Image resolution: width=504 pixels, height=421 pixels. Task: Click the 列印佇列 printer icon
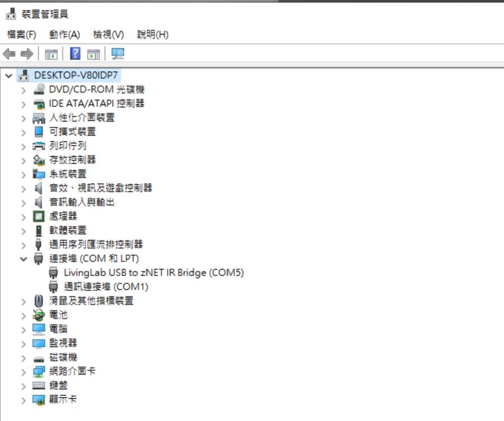(39, 146)
